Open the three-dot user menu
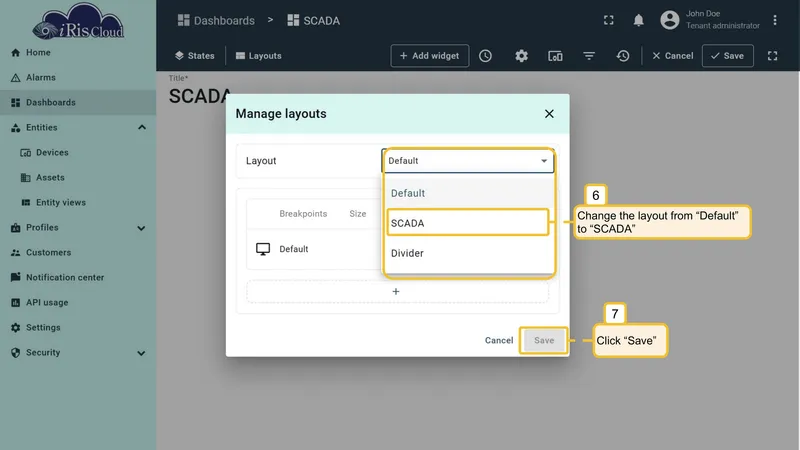 click(774, 20)
